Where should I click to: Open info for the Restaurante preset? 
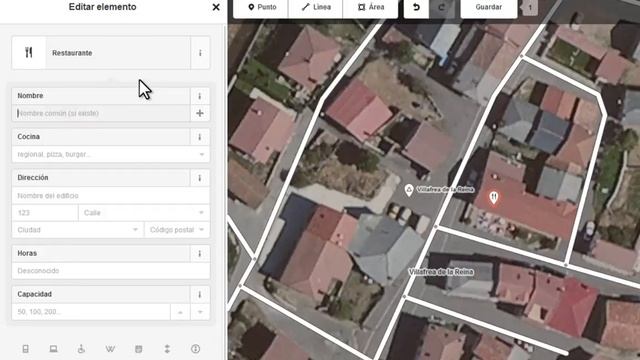point(200,53)
